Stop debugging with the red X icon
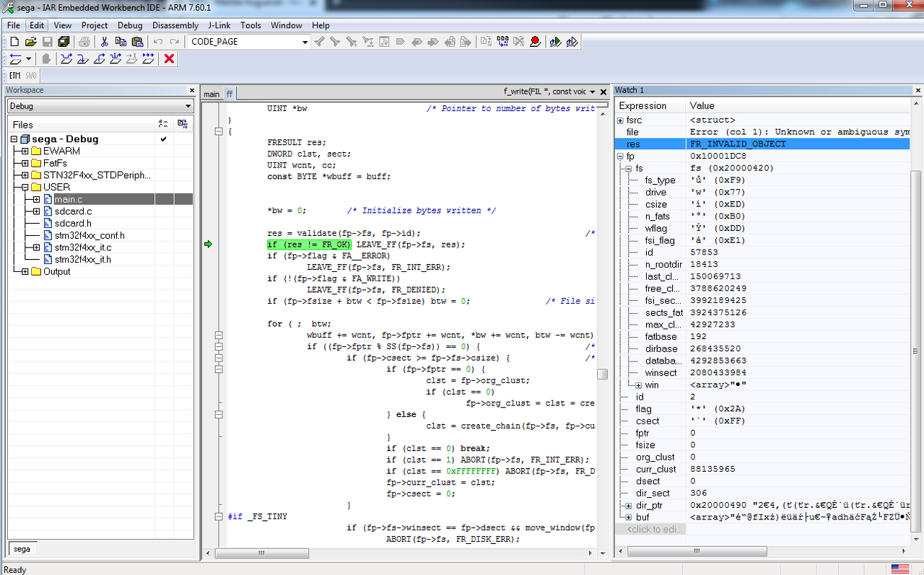Viewport: 924px width, 575px height. click(x=170, y=59)
